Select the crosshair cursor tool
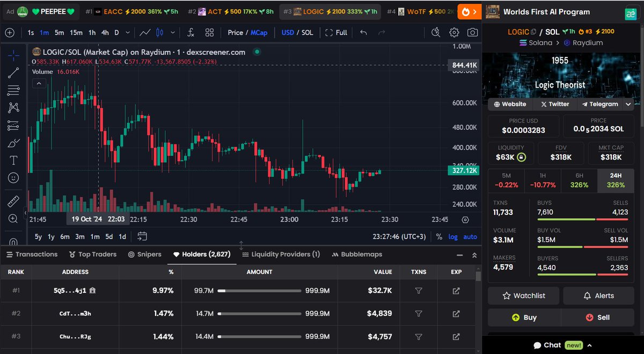644x354 pixels. 13,55
